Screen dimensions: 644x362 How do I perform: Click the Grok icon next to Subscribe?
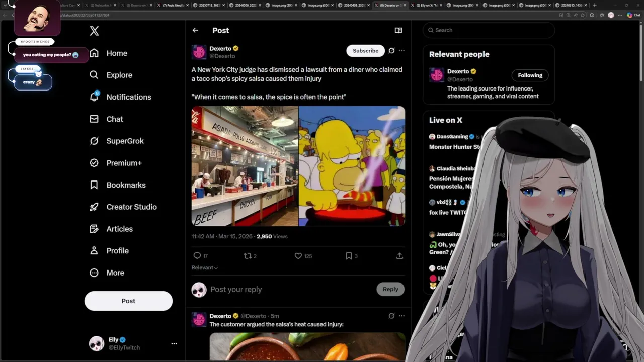click(391, 51)
